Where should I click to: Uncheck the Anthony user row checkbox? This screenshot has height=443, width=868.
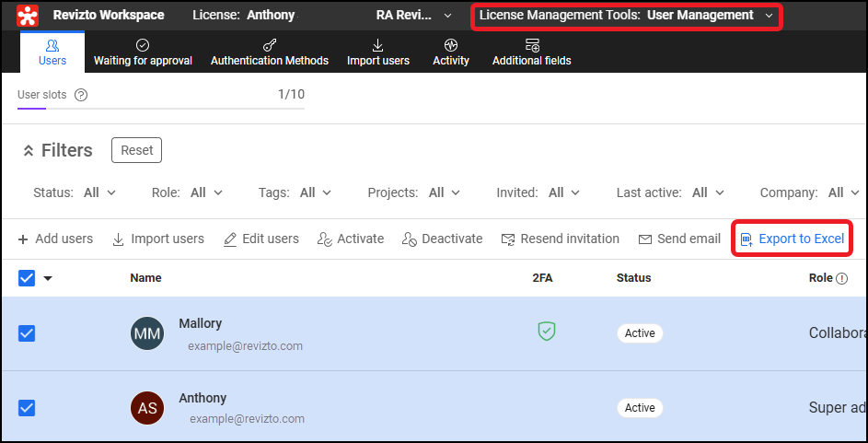coord(27,408)
